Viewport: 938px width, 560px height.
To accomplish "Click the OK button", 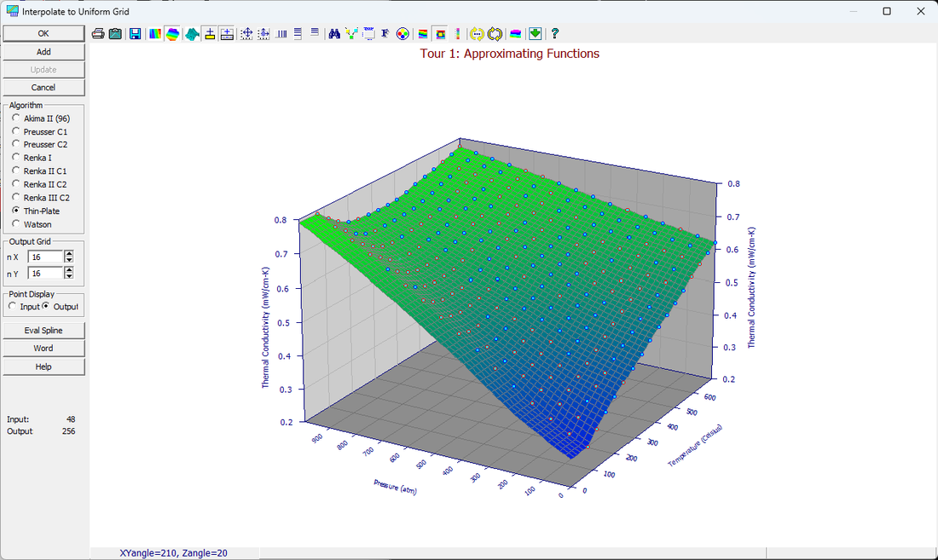I will pyautogui.click(x=43, y=33).
